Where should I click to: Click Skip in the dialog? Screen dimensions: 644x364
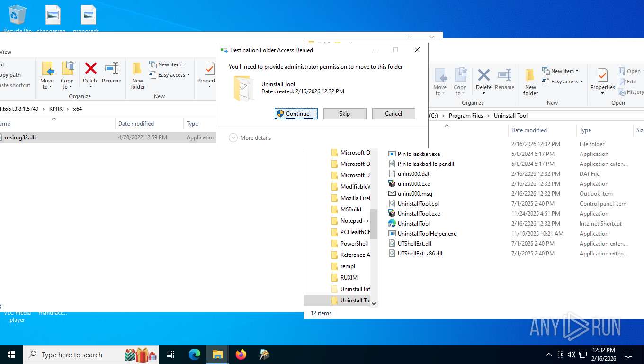pos(345,114)
